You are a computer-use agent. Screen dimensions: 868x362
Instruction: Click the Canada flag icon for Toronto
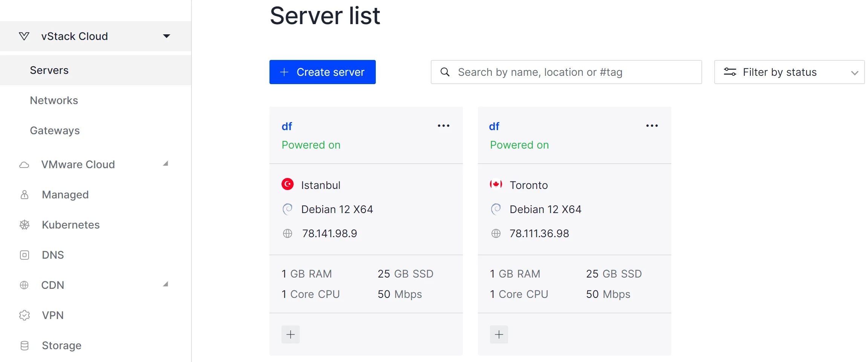(x=496, y=184)
